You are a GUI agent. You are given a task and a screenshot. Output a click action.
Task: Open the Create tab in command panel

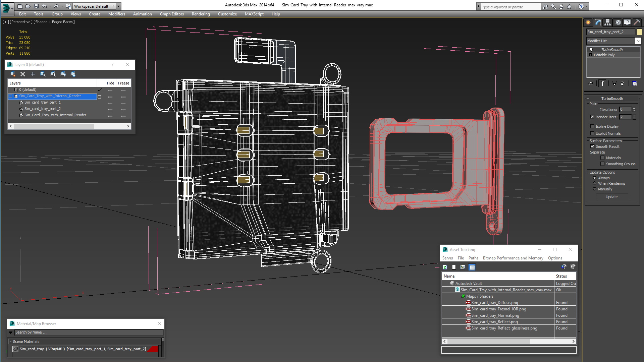pyautogui.click(x=588, y=22)
